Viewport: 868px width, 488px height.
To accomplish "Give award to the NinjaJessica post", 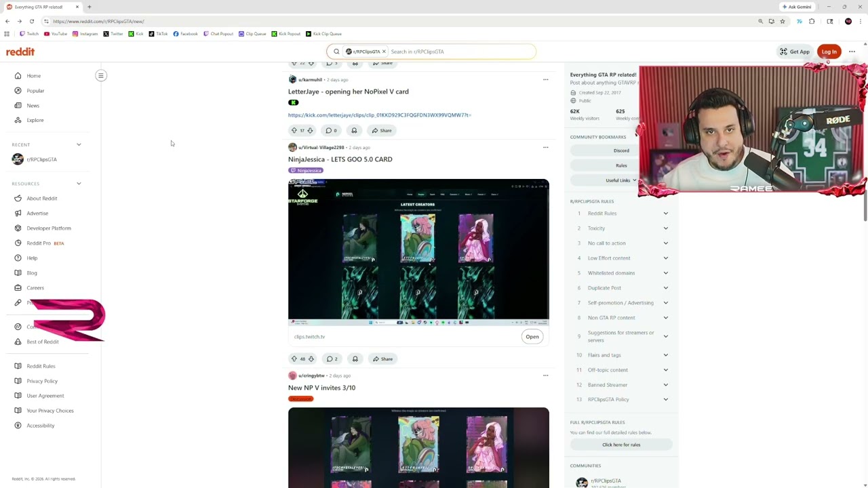I will [x=355, y=359].
